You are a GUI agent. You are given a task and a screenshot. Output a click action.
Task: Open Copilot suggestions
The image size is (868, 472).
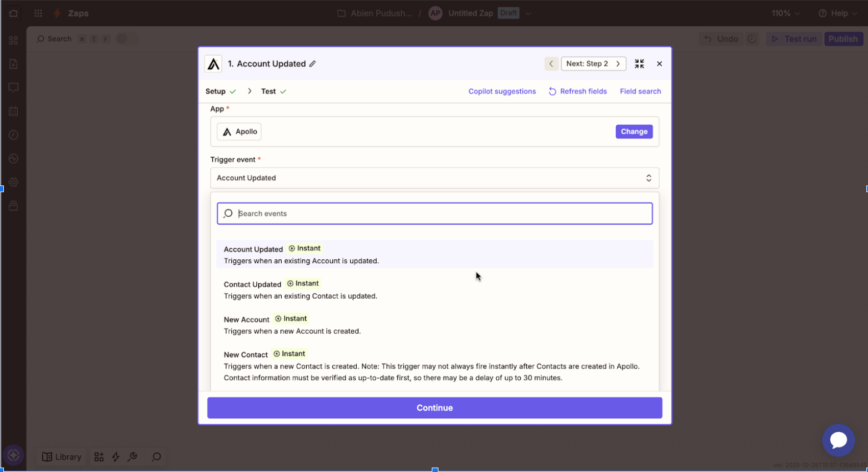pos(502,92)
